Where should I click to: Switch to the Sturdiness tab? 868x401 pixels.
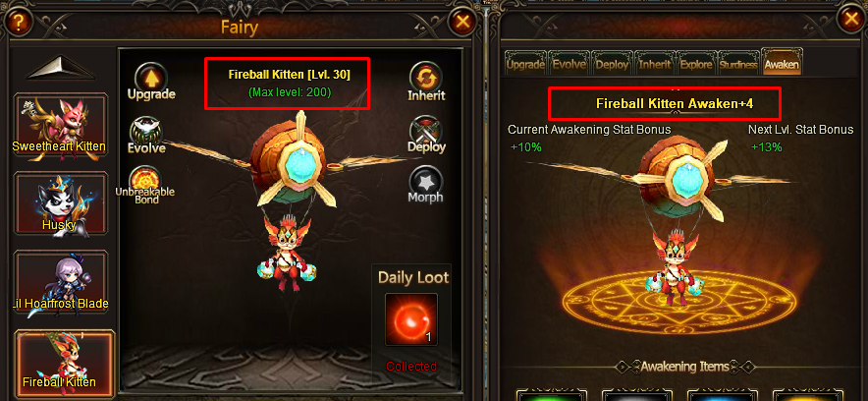(738, 64)
